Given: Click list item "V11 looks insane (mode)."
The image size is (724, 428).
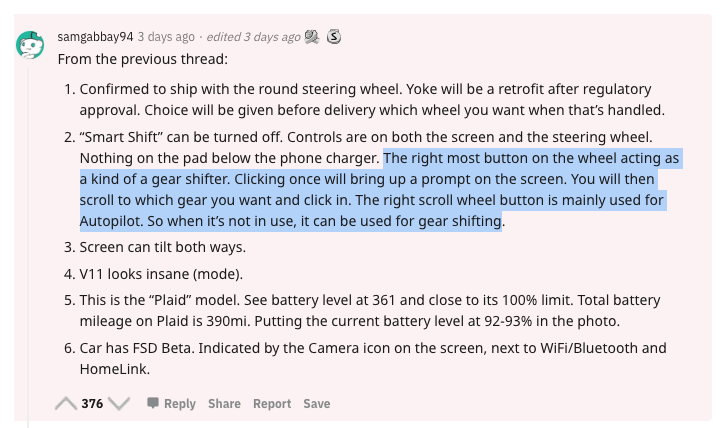Looking at the screenshot, I should coord(161,274).
